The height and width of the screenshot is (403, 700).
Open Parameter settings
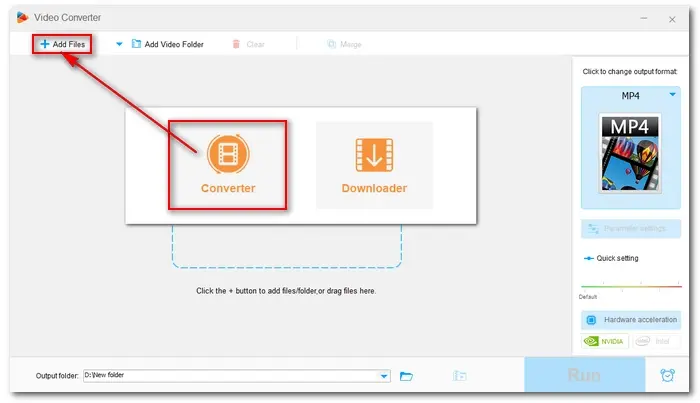tap(630, 229)
